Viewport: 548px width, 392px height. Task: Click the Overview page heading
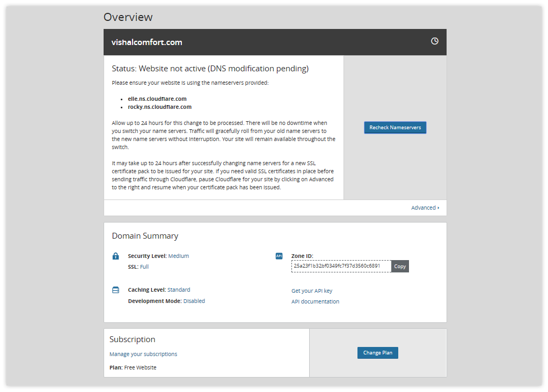click(128, 17)
